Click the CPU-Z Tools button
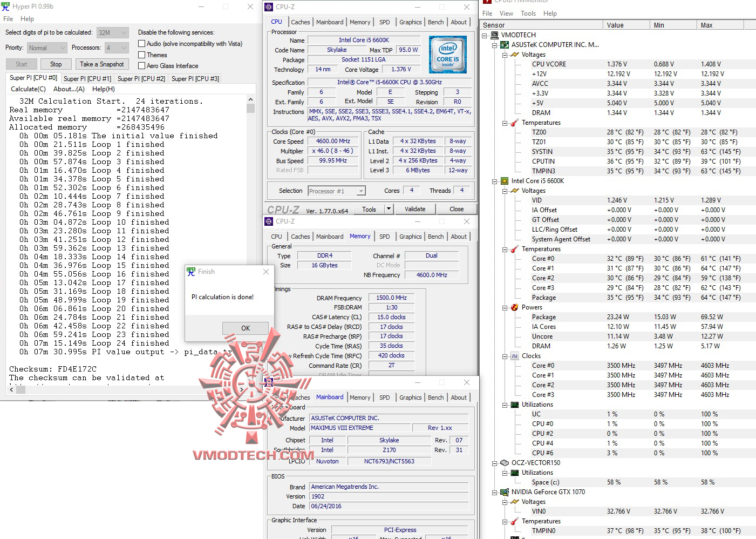This screenshot has width=756, height=539. (x=369, y=209)
